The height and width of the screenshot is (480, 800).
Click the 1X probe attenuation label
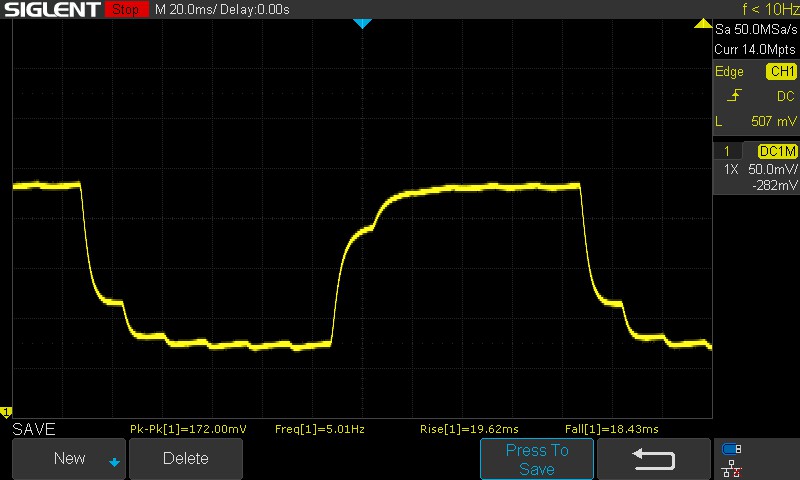(x=731, y=169)
